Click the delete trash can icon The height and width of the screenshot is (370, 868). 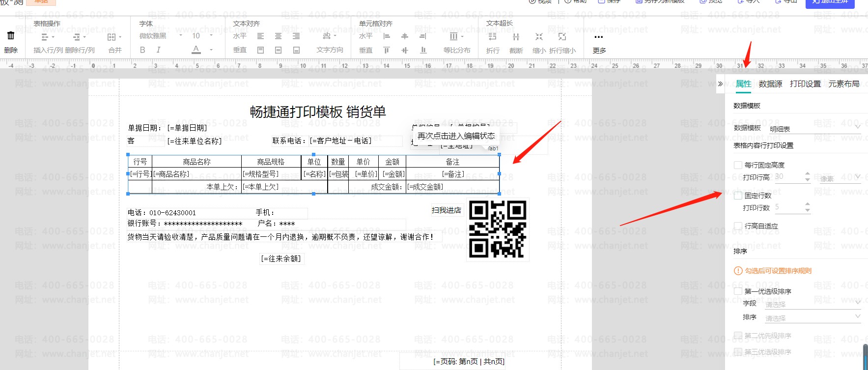coord(11,36)
